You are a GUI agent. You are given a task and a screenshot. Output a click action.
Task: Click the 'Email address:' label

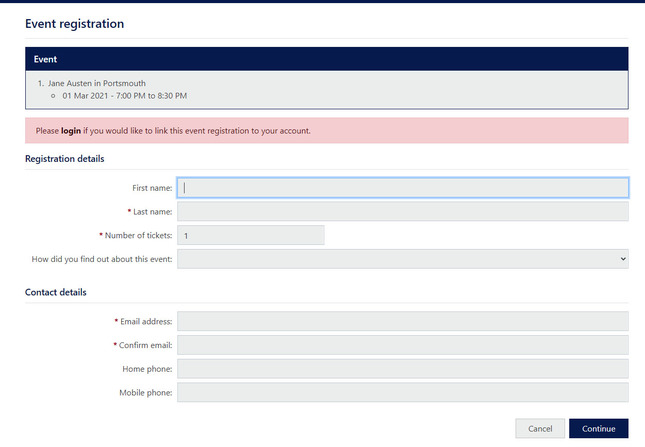[x=146, y=322]
